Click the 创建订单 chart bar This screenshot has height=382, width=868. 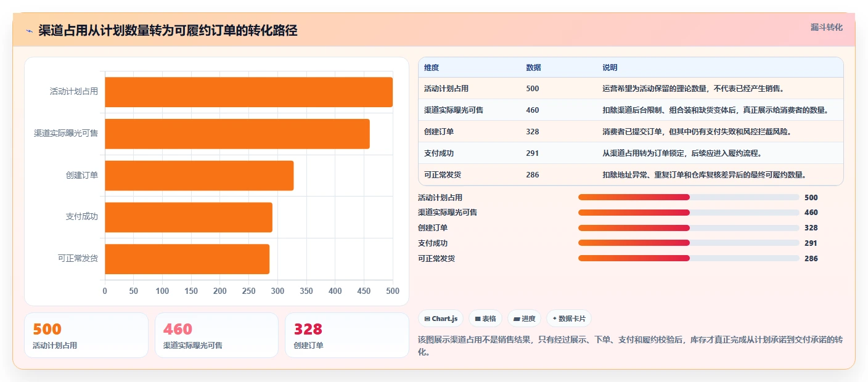point(199,176)
